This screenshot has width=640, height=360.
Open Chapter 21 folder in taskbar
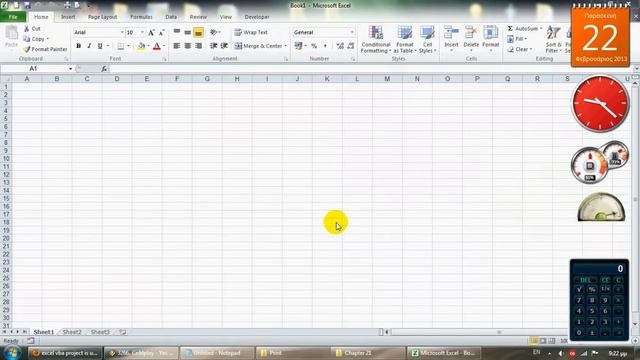tap(367, 353)
